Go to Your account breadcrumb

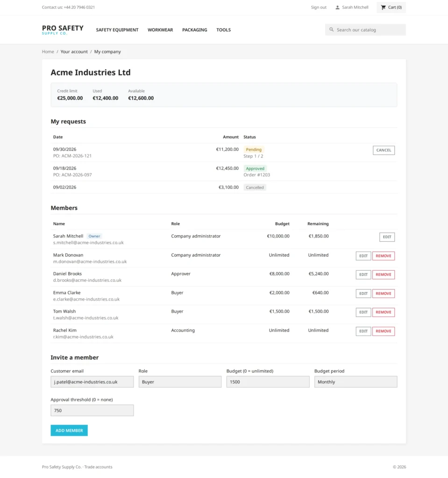coord(74,51)
